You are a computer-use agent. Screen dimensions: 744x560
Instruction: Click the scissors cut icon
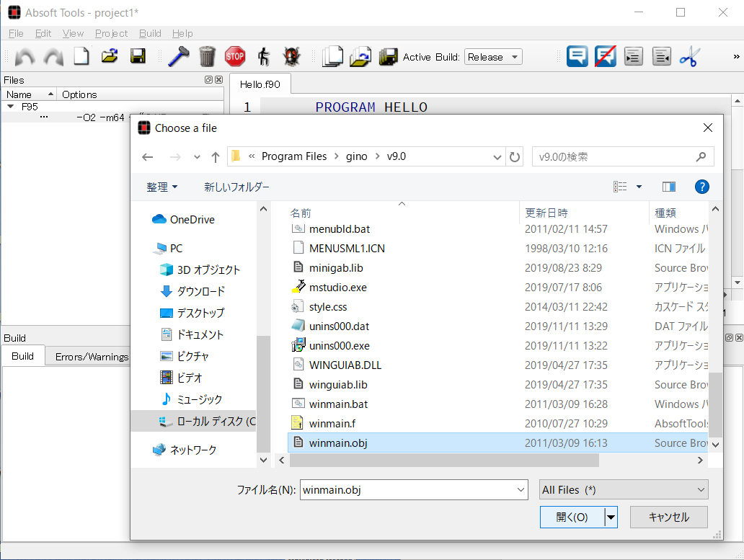point(689,56)
